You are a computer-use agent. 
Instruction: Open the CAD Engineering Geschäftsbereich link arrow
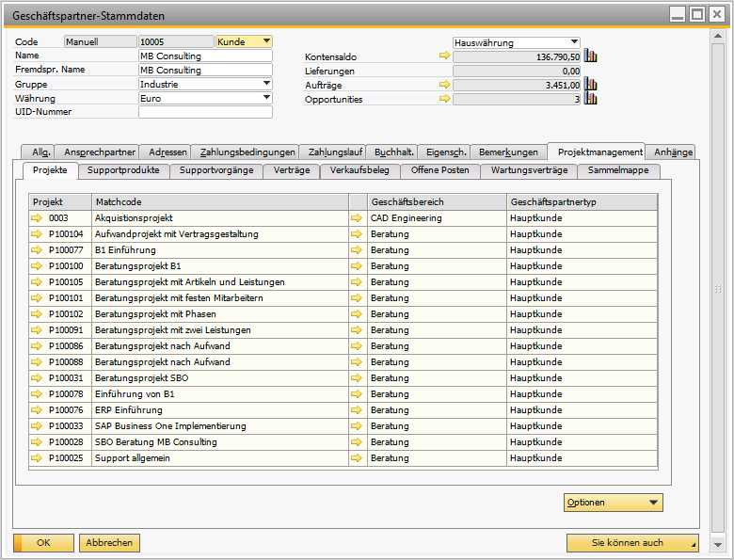357,218
